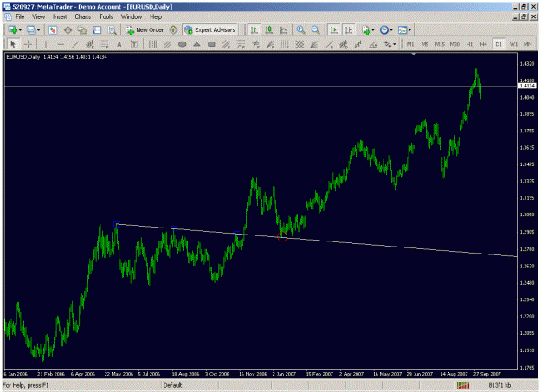The height and width of the screenshot is (392, 541).
Task: Toggle Expert Advisors on or off
Action: pyautogui.click(x=209, y=30)
